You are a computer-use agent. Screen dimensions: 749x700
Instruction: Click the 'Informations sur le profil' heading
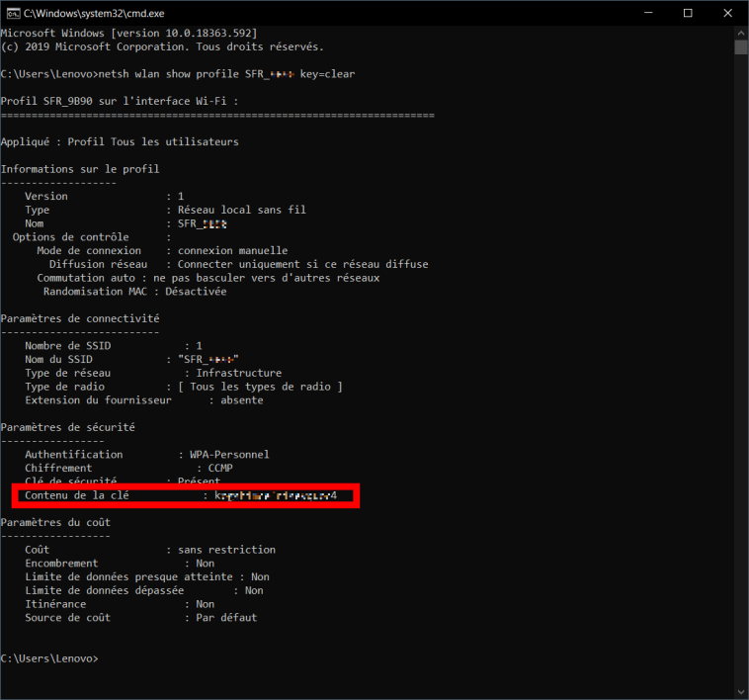pos(80,169)
